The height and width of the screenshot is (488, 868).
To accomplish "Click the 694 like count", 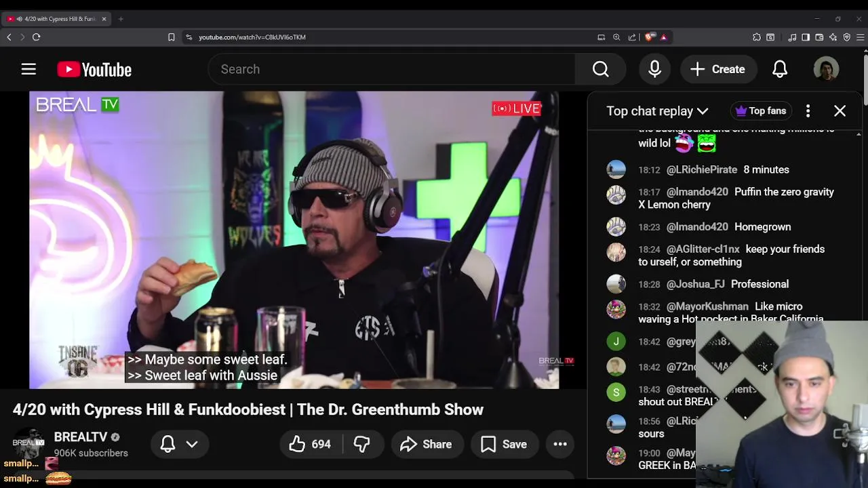I will pyautogui.click(x=321, y=445).
